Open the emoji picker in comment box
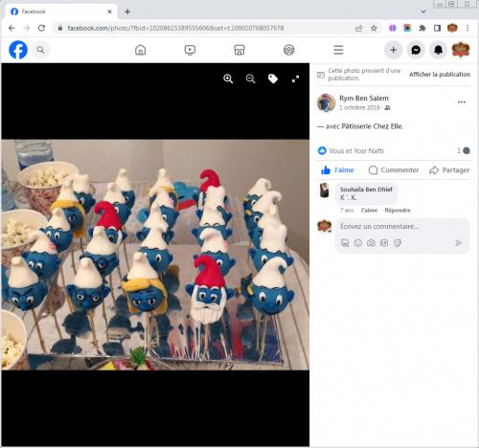Viewport: 479px width, 448px height. [x=358, y=243]
